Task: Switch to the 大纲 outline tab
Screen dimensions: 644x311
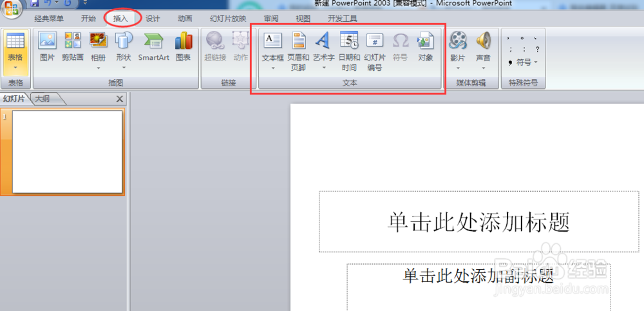Action: click(x=44, y=99)
